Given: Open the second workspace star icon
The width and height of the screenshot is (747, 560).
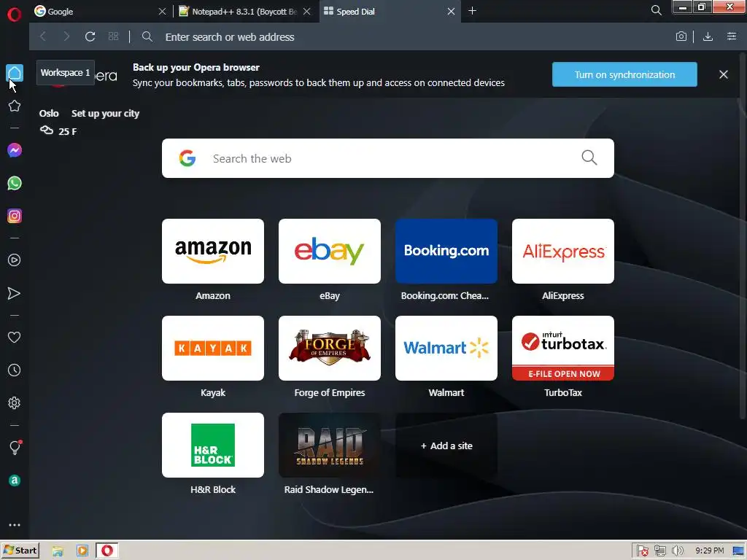Looking at the screenshot, I should pyautogui.click(x=15, y=106).
